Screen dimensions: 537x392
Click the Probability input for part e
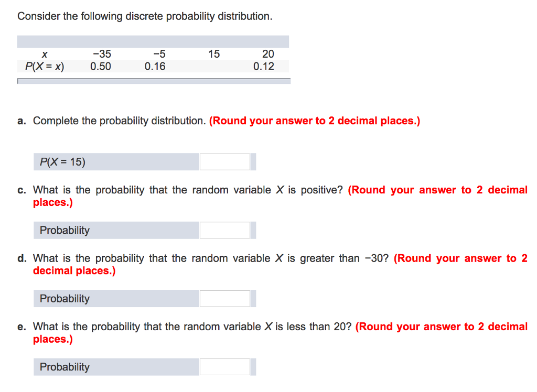224,367
